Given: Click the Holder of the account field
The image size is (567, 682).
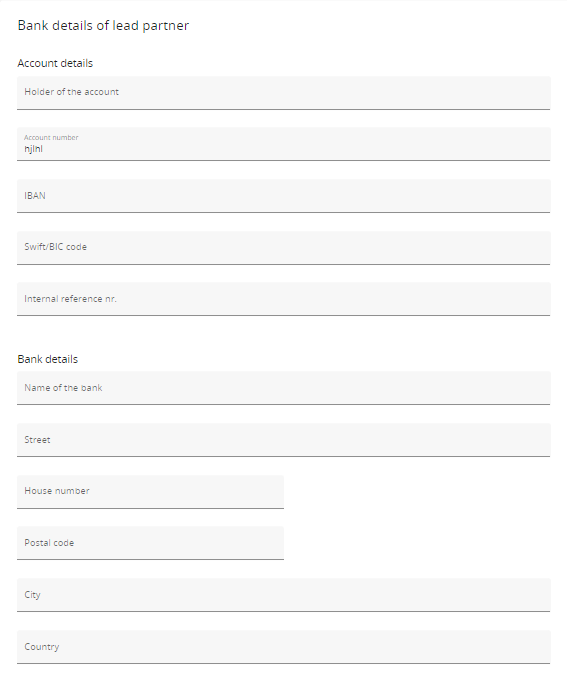Looking at the screenshot, I should [x=284, y=93].
